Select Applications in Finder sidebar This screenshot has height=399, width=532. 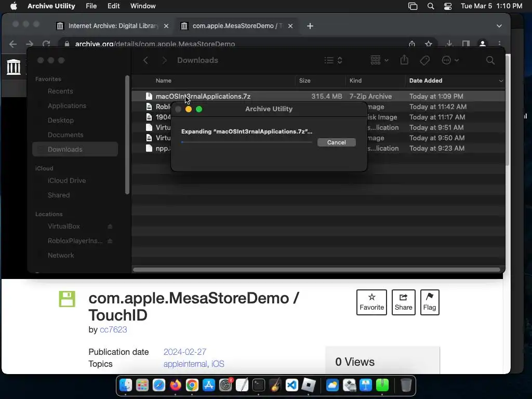coord(67,106)
